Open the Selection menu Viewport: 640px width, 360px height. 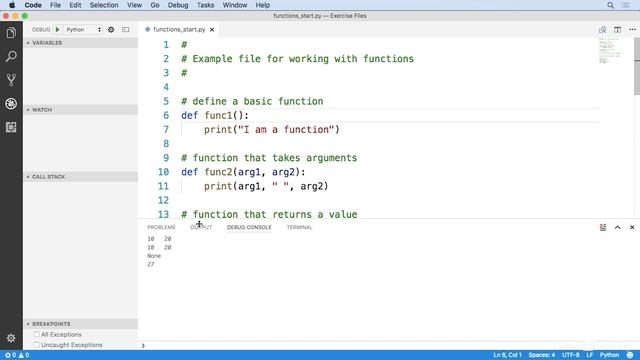(x=104, y=5)
